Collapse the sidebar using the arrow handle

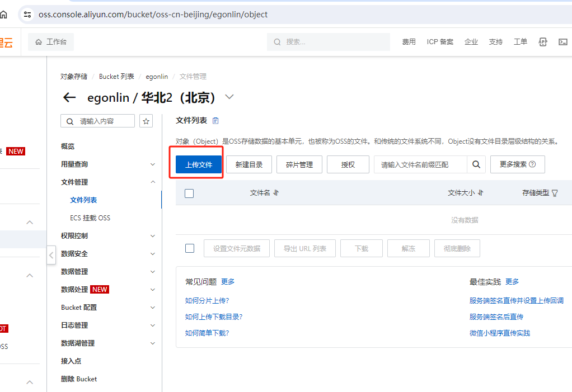tap(51, 255)
